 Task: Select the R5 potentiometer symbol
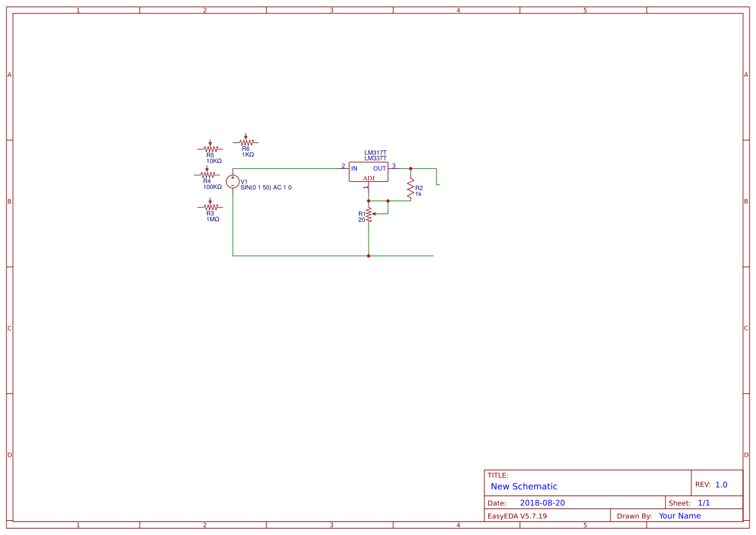click(x=210, y=147)
